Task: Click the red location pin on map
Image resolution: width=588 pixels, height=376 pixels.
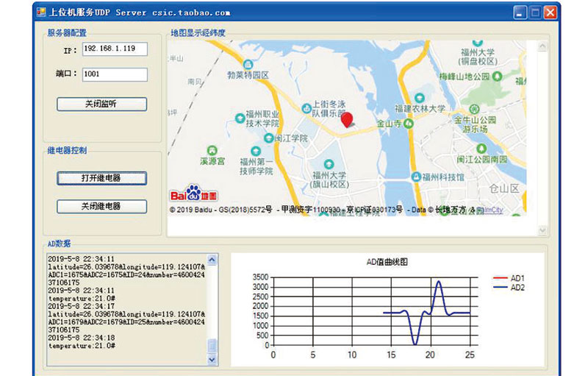Action: [347, 120]
